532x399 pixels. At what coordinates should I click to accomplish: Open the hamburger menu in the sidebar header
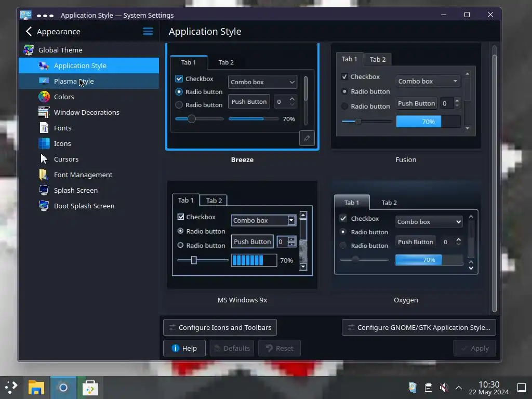pyautogui.click(x=148, y=32)
